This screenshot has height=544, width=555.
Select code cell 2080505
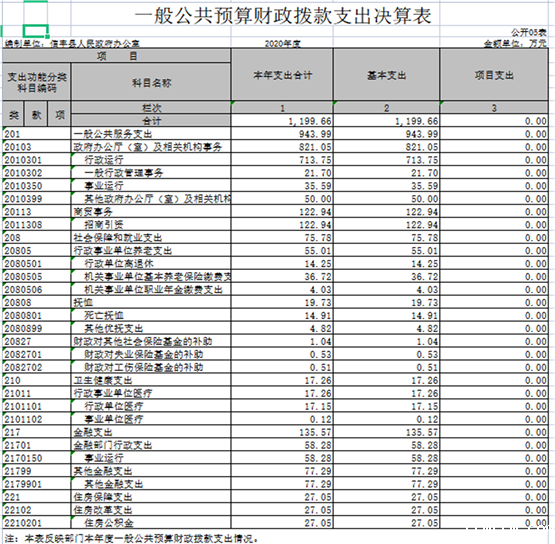coord(37,276)
